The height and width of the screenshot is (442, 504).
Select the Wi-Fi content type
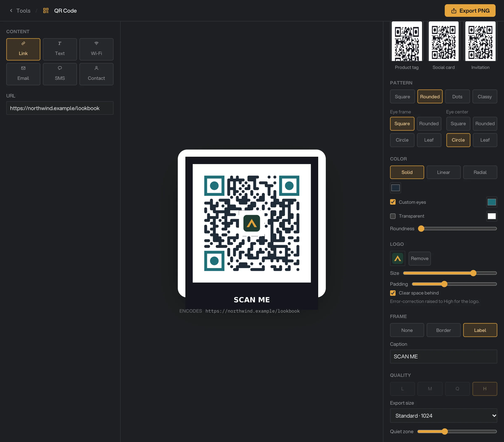96,49
